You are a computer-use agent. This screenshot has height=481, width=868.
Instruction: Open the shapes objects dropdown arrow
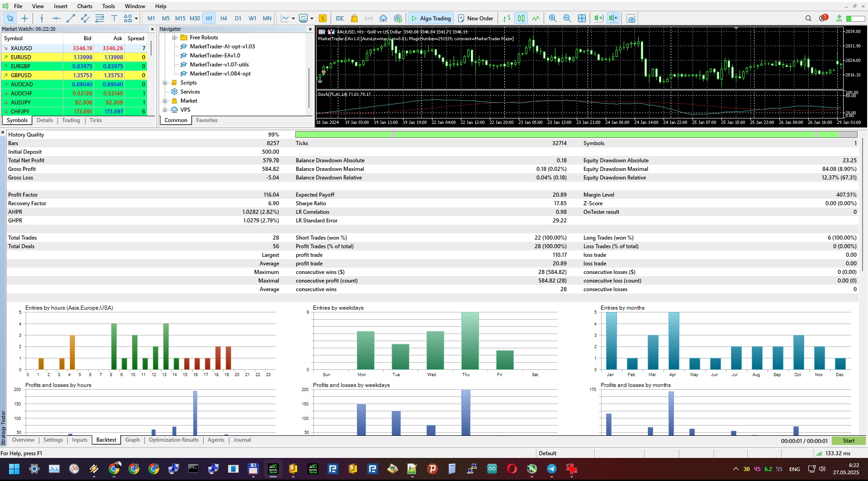coord(136,19)
